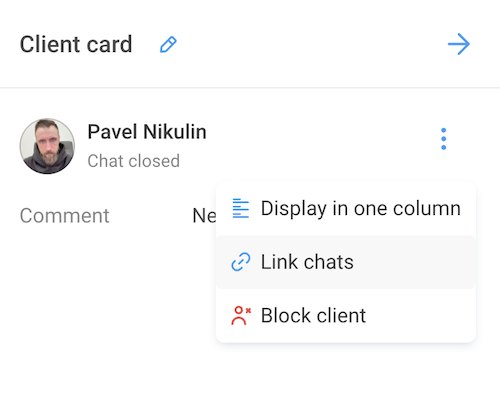Click the Chat closed status text
Image resolution: width=500 pixels, height=401 pixels.
(x=134, y=161)
